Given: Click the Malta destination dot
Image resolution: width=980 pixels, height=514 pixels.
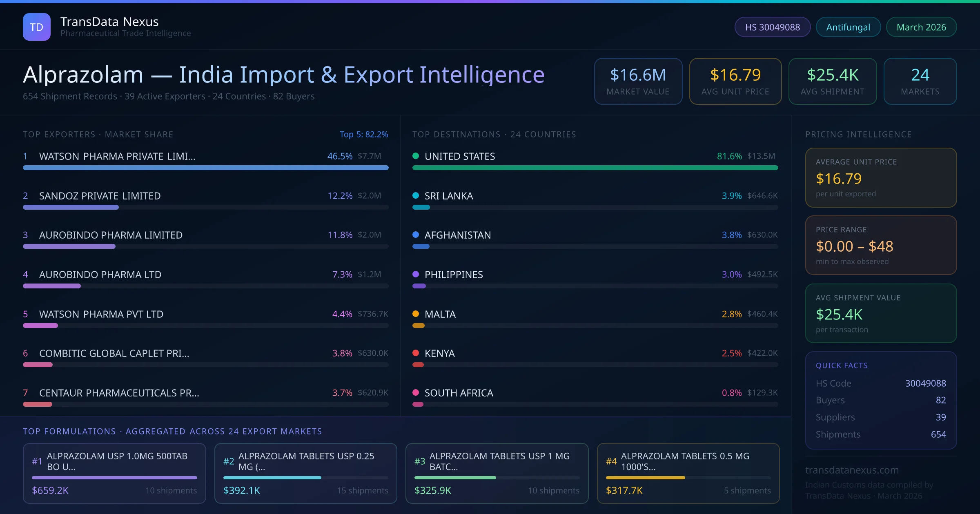Looking at the screenshot, I should [416, 314].
